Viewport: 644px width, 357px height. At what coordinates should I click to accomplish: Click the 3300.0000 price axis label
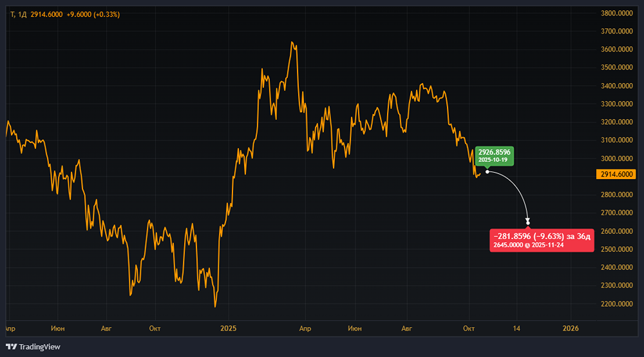616,104
